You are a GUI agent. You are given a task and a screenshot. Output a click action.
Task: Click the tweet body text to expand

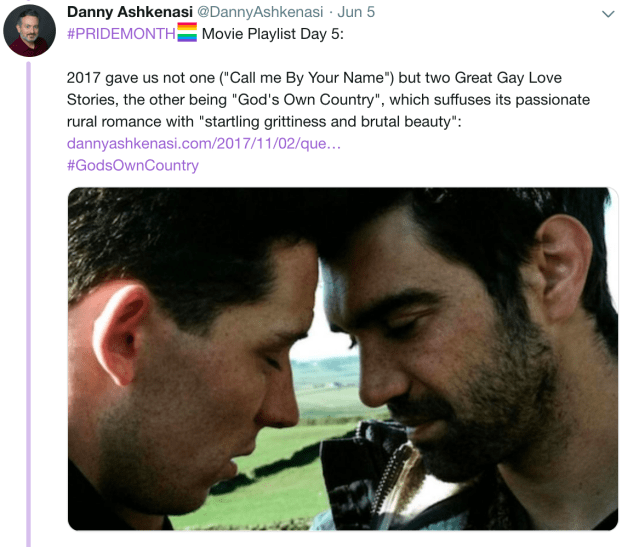[x=328, y=100]
